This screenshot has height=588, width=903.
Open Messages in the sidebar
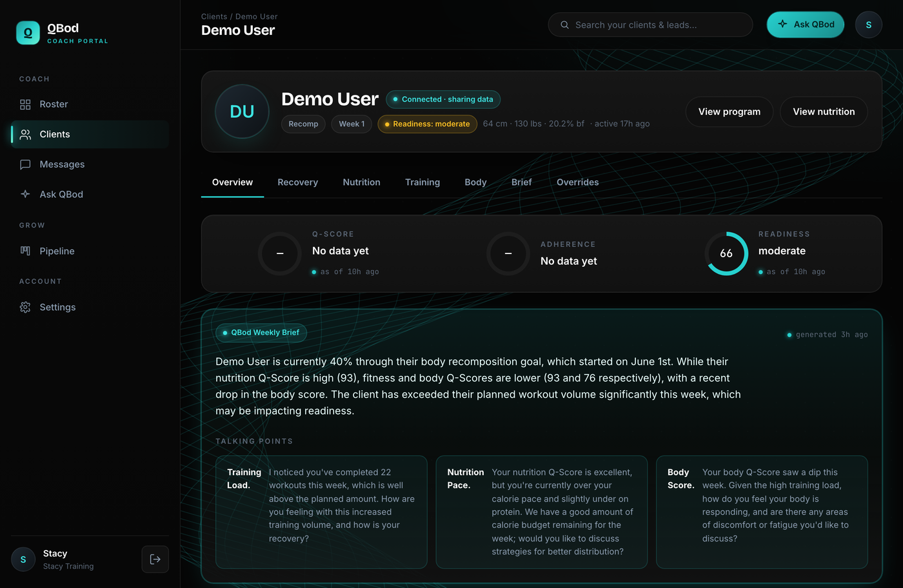(90, 164)
